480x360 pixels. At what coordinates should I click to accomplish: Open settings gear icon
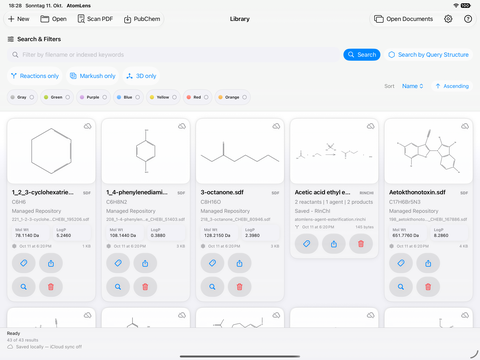448,19
